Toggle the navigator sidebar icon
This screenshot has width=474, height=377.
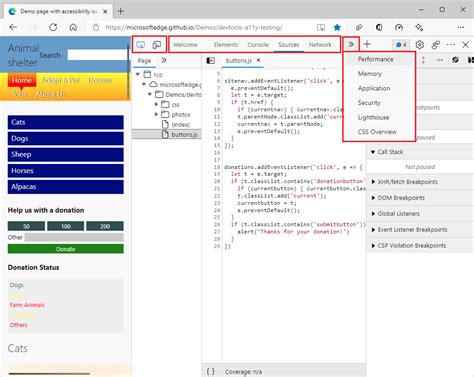pyautogui.click(x=211, y=60)
